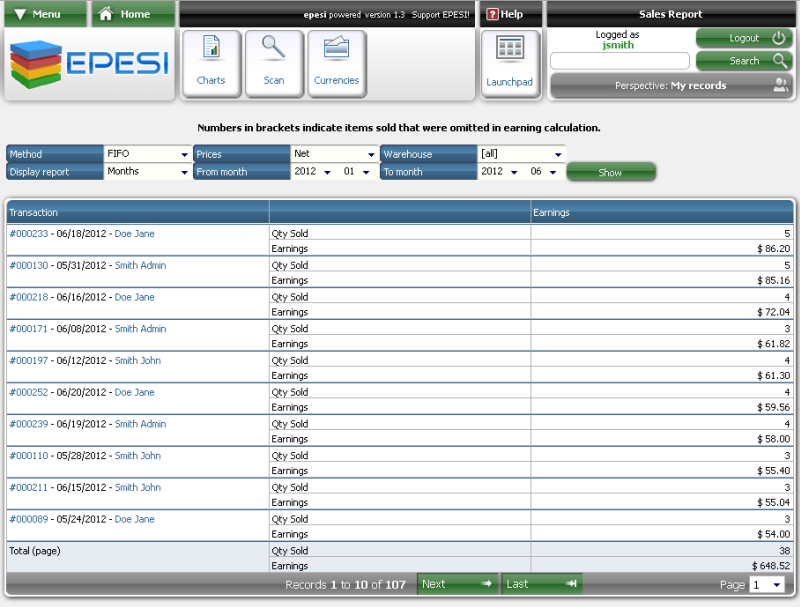
Task: Open the Launchpad grid icon
Action: coord(510,50)
